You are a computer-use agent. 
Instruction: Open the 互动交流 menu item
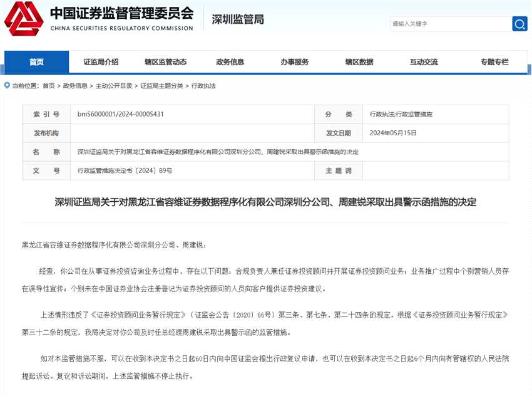(x=424, y=62)
